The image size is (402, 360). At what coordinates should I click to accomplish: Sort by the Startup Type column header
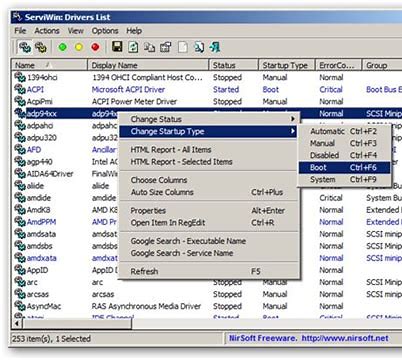287,65
